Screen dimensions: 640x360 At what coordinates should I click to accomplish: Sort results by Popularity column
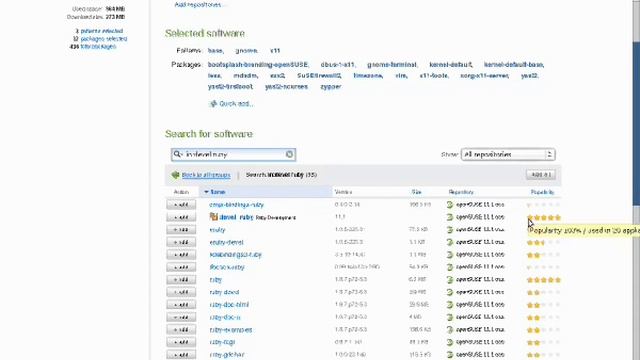[542, 192]
